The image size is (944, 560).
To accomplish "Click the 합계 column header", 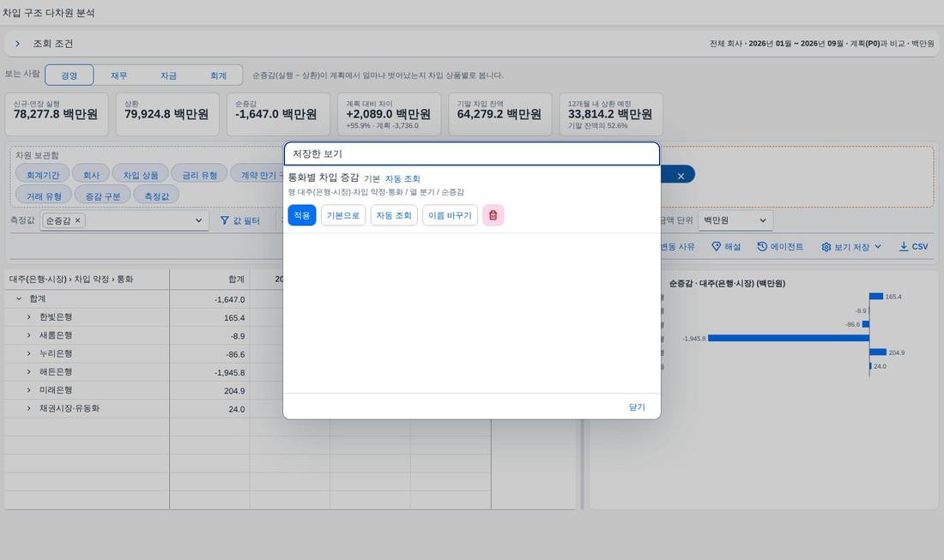I will [x=209, y=279].
